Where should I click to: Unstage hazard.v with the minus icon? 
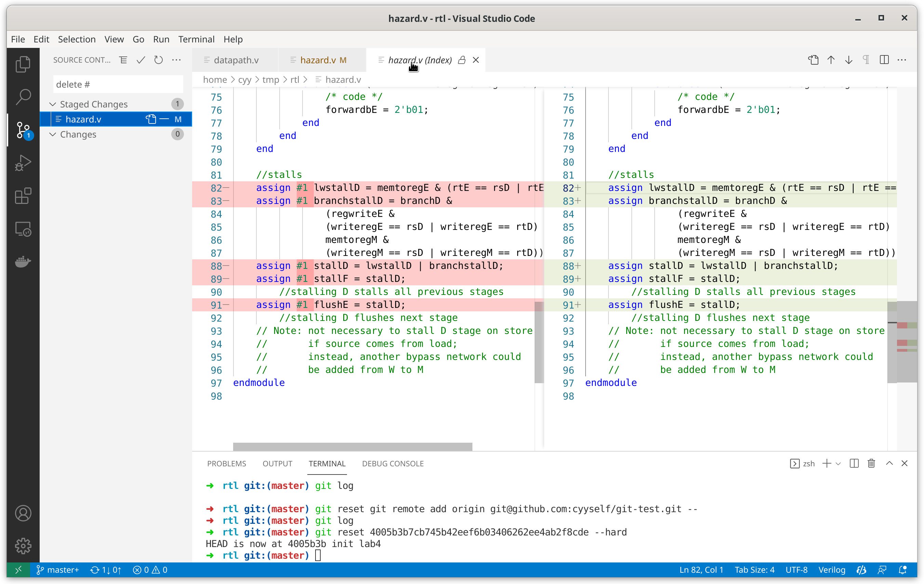(x=164, y=119)
